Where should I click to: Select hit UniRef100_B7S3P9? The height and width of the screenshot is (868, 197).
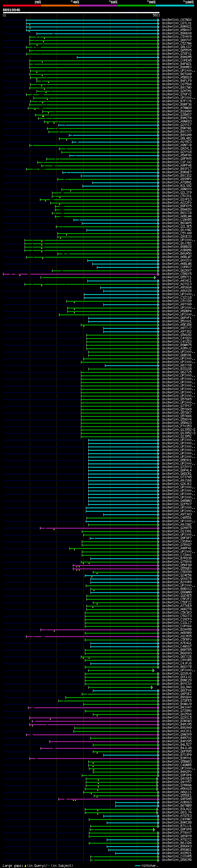(176, 755)
